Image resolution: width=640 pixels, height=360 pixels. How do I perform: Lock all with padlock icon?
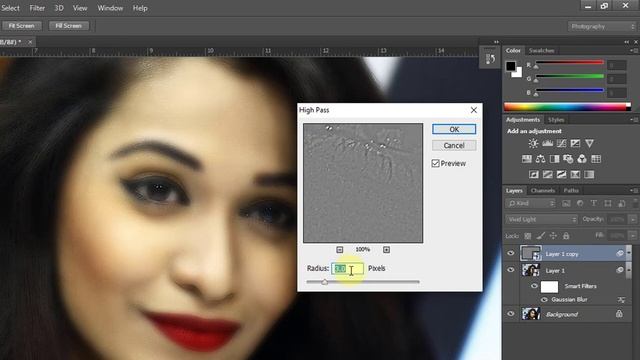click(x=566, y=236)
